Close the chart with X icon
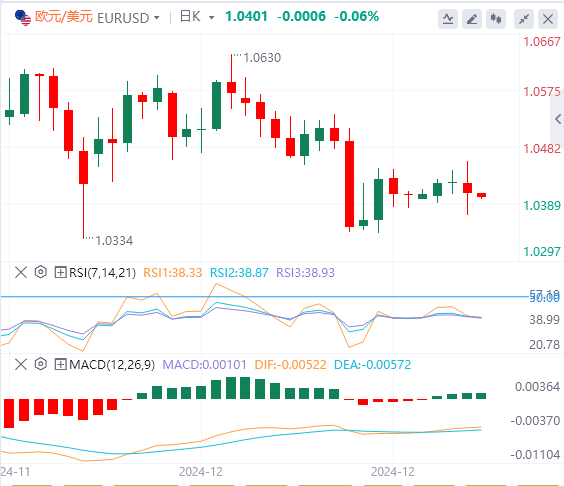564x486 pixels. [x=548, y=19]
